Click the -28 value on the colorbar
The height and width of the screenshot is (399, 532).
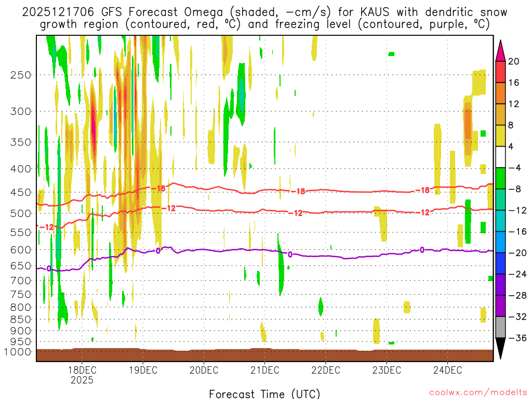[517, 295]
